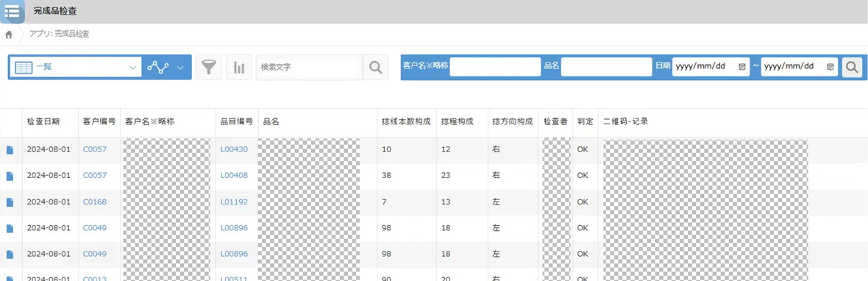
Task: Expand the chevron beside graph icon
Action: coord(180,68)
